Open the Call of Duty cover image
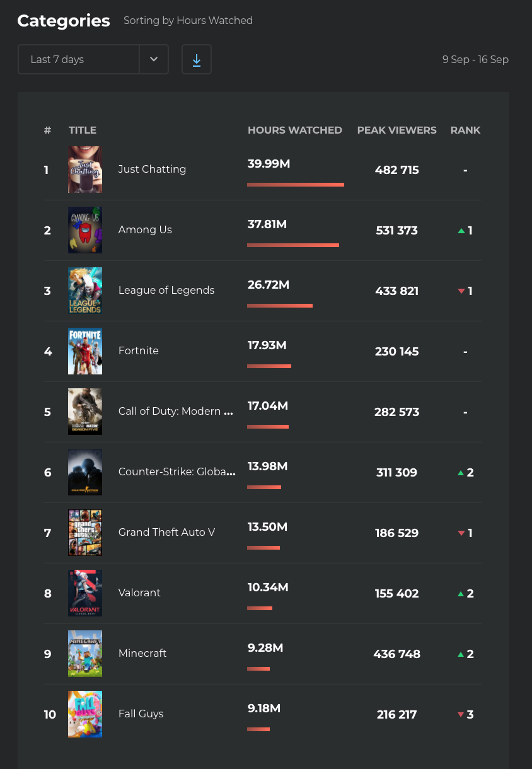This screenshot has height=769, width=532. pyautogui.click(x=85, y=412)
